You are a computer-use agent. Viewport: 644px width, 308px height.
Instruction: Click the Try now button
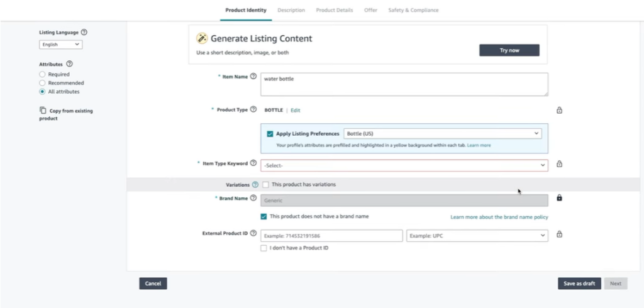coord(509,50)
